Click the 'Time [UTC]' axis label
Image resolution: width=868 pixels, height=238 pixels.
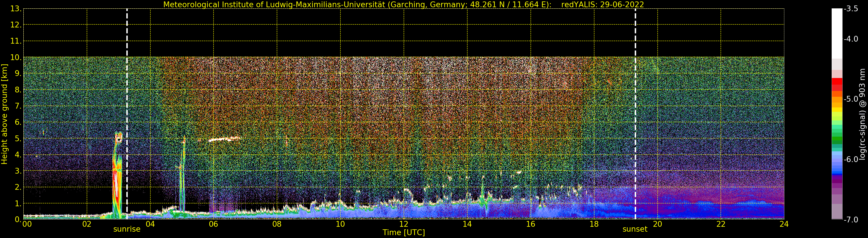click(404, 233)
